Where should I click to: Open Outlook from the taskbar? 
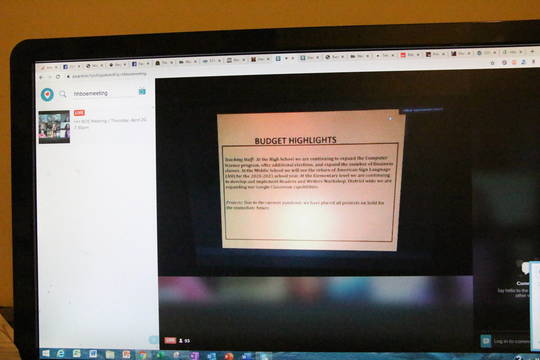pos(211,356)
